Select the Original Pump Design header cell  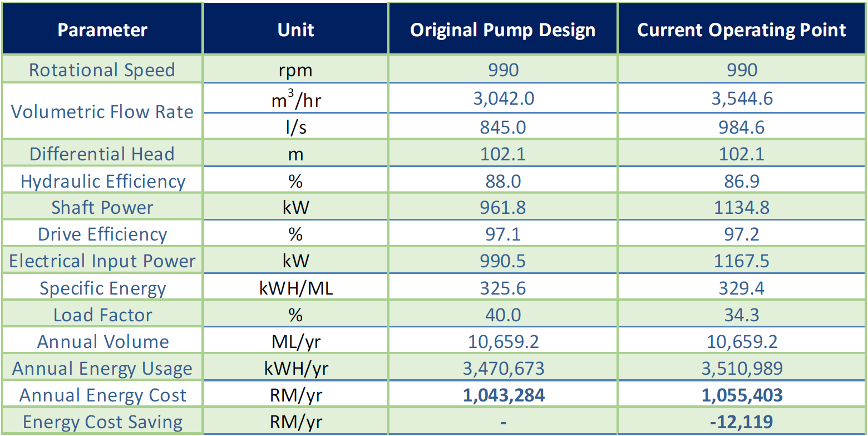[x=502, y=30]
